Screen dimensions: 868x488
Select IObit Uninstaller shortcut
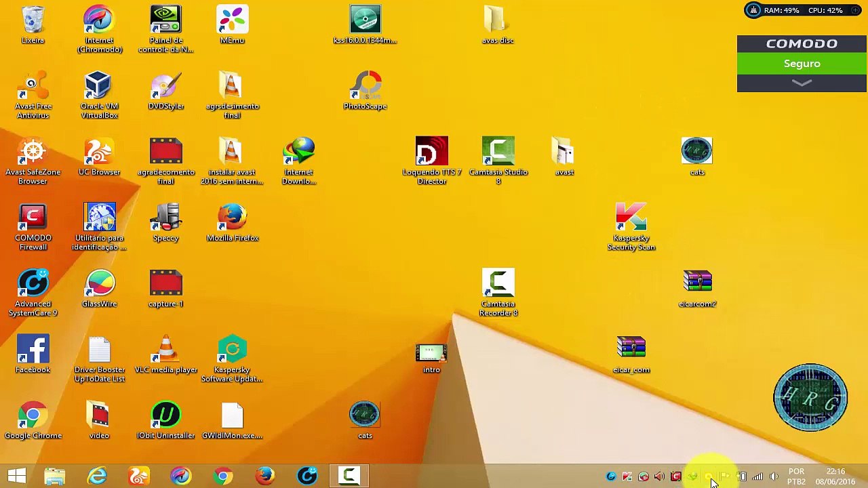(165, 420)
